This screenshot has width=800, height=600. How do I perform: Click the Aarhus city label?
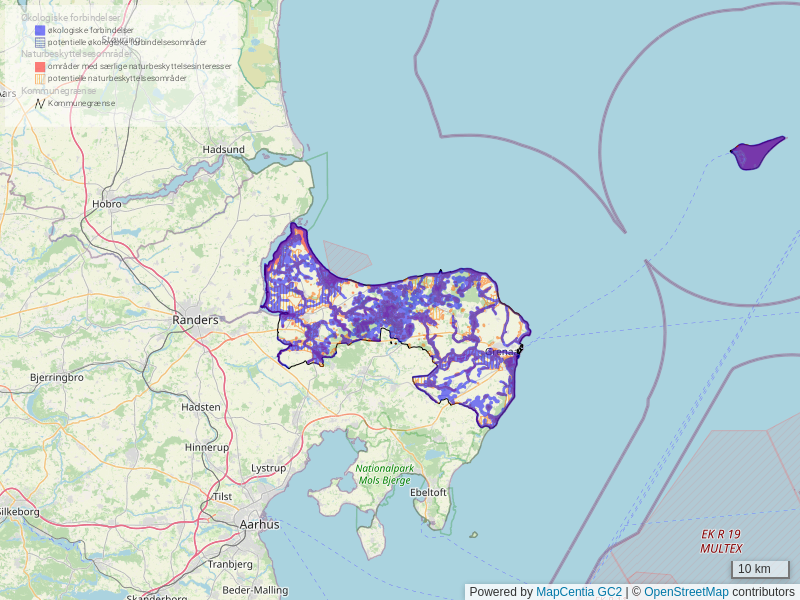pos(260,524)
